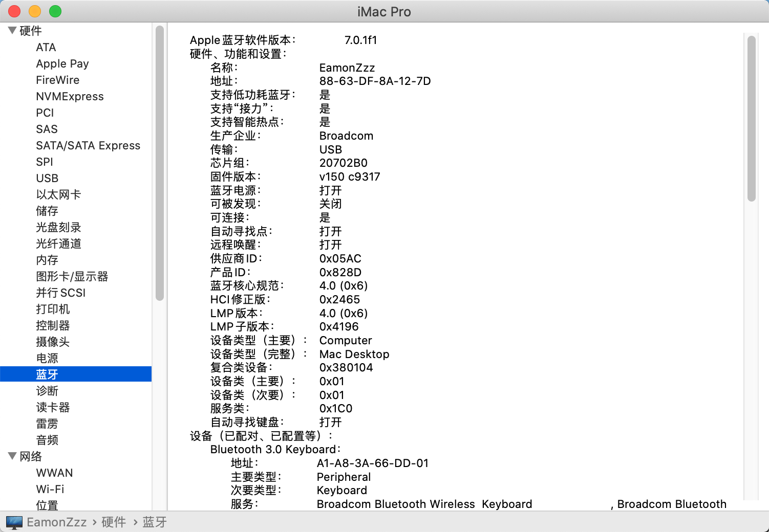
Task: Select 并行 SCSI in the sidebar
Action: pos(61,293)
